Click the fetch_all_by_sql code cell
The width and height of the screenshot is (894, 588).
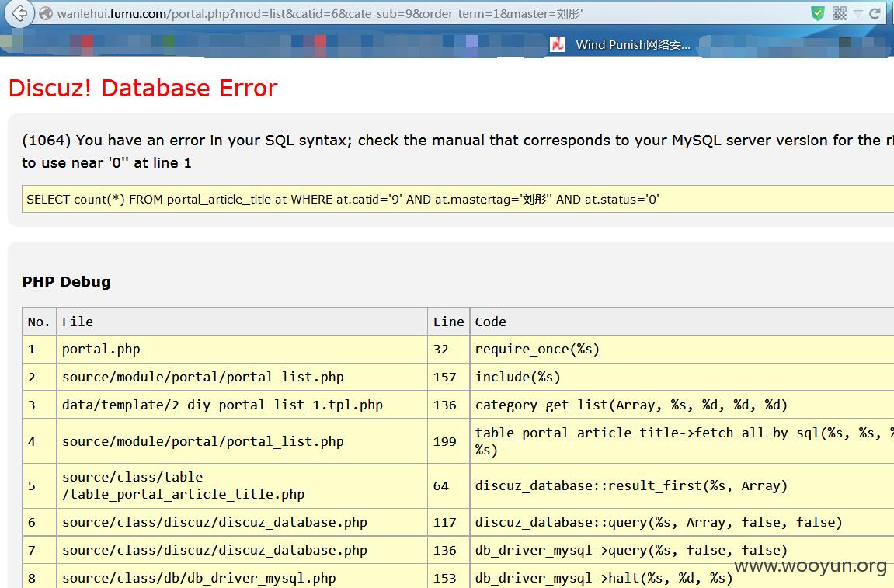pos(682,441)
